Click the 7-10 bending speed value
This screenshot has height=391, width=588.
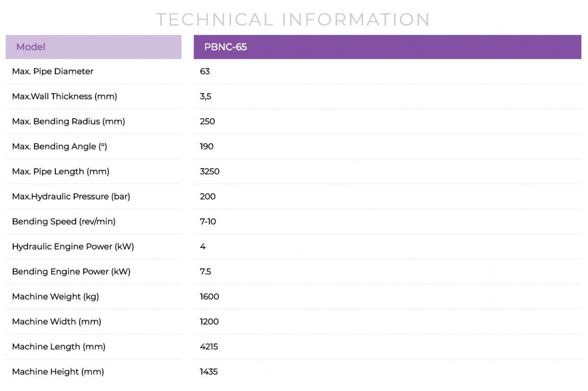[208, 221]
